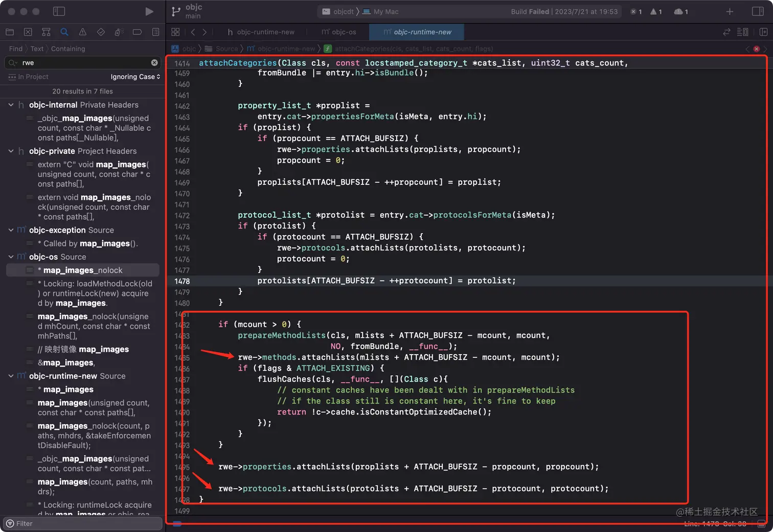Open the Ignoring Case dropdown
773x532 pixels.
pyautogui.click(x=135, y=77)
